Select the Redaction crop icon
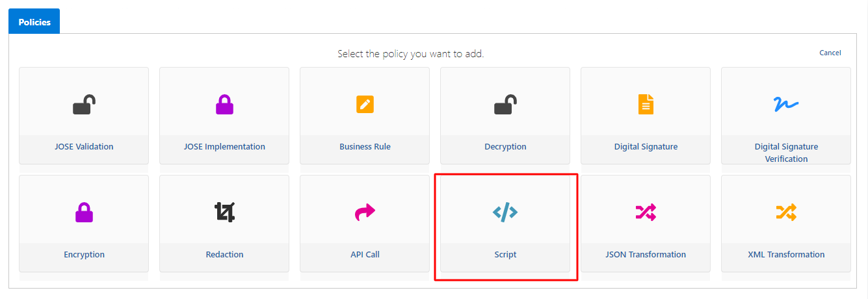Screen dimensions: 868x299 click(225, 212)
